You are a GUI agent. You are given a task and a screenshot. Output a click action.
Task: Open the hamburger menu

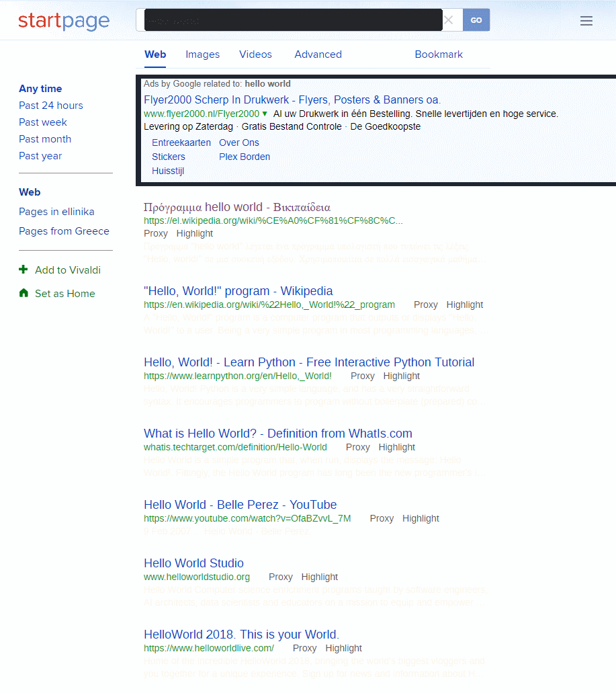(586, 20)
